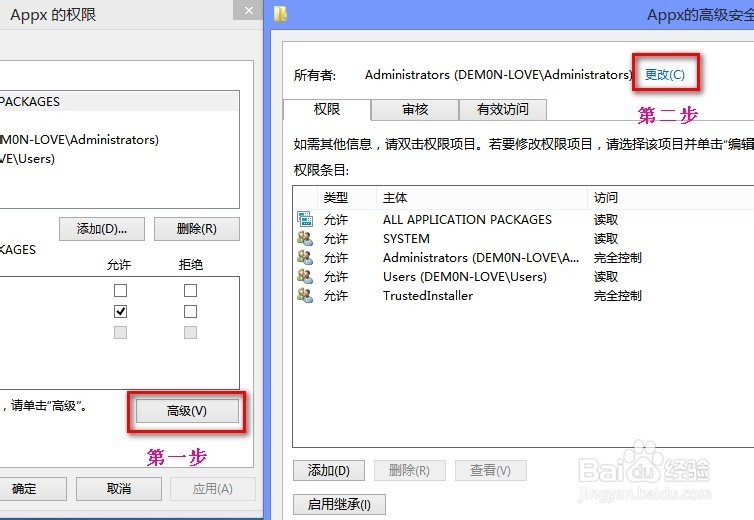
Task: Sort by the 访问 column header
Action: (x=671, y=198)
